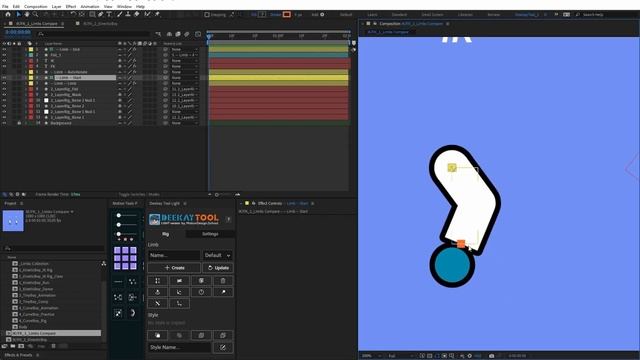The height and width of the screenshot is (360, 640).
Task: Open composition name dropdown arrow in Project panel
Action: coord(72,212)
